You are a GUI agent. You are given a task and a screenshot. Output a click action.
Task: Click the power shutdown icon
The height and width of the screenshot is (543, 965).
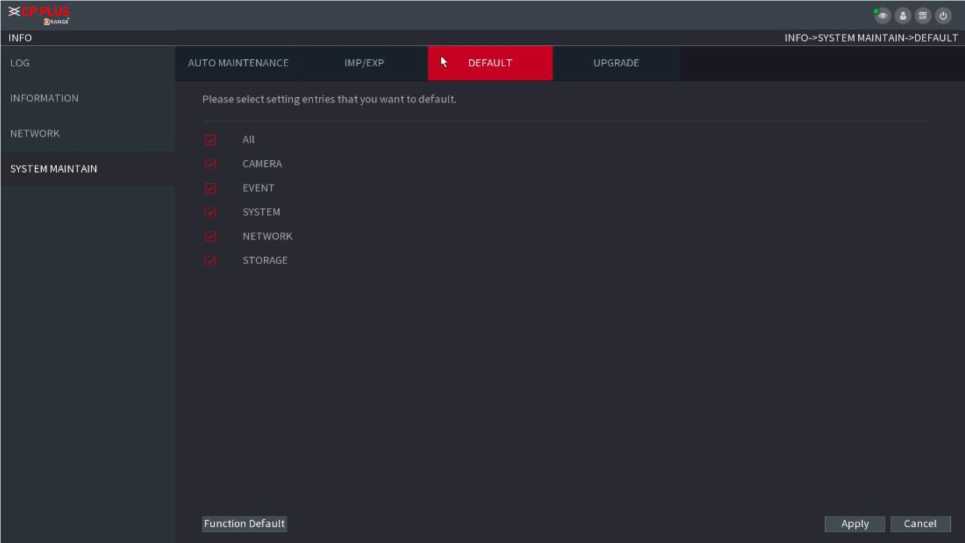[943, 15]
